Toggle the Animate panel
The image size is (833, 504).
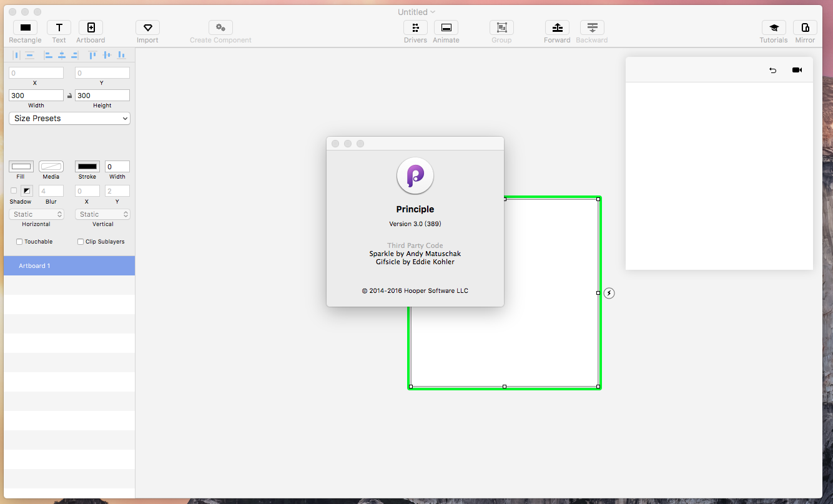[x=446, y=27]
